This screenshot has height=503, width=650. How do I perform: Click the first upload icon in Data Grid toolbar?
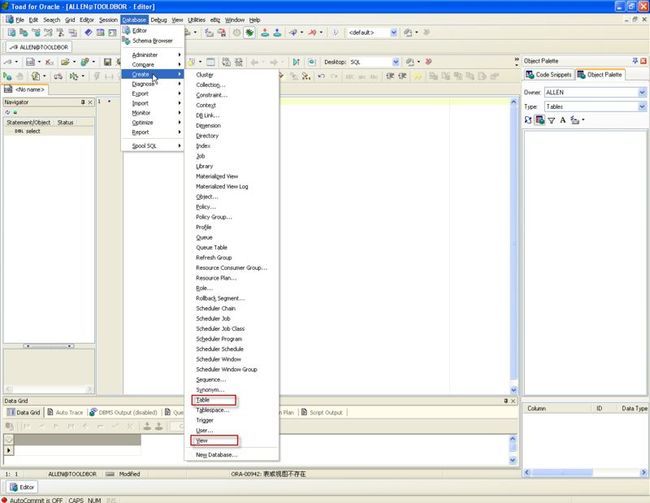(147, 426)
